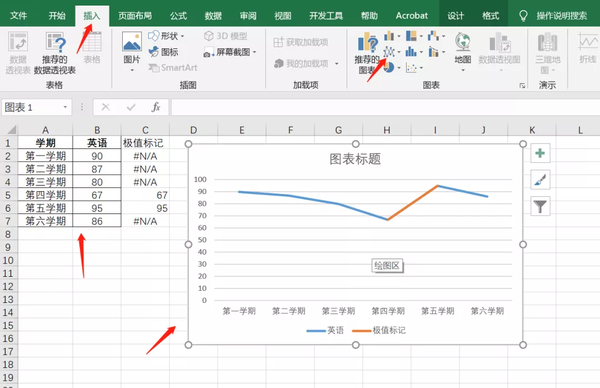
Task: Click the Select All corner triangle
Action: [11, 130]
